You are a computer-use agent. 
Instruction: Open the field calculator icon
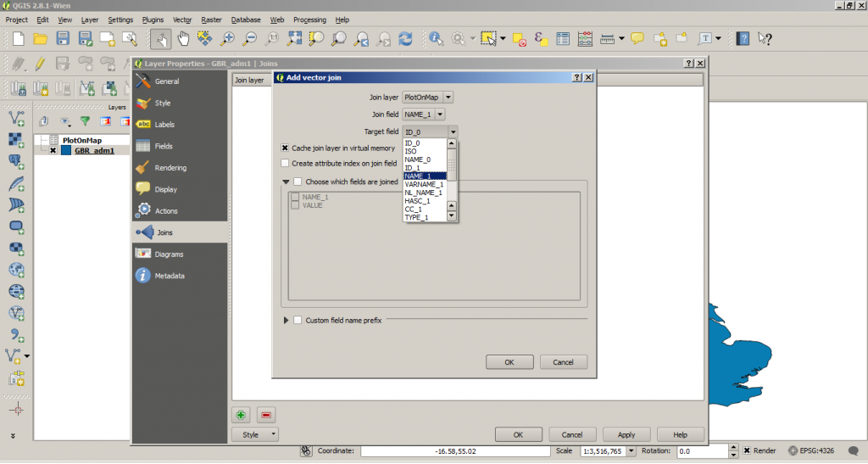tap(585, 39)
